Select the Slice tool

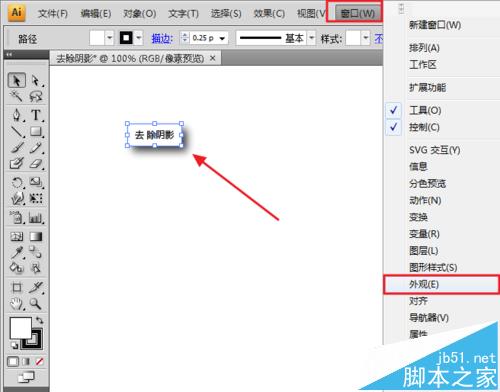pyautogui.click(x=35, y=287)
